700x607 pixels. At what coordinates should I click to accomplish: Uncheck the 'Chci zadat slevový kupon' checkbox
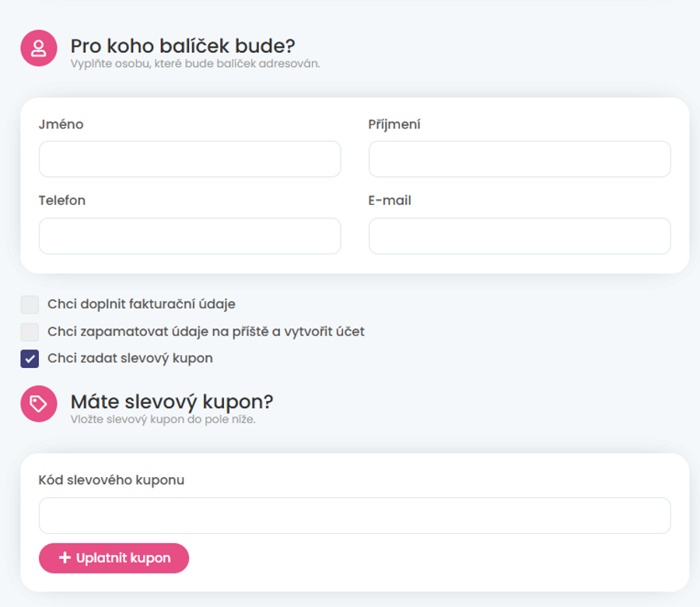[30, 359]
